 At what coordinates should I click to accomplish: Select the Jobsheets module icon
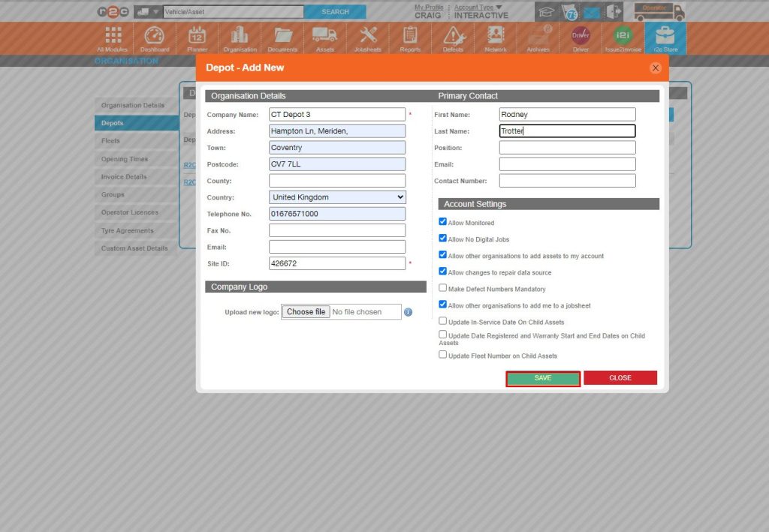point(367,38)
